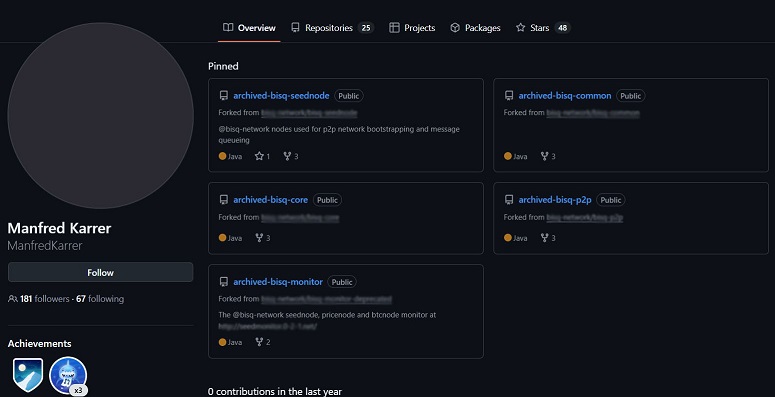Click the Stars count badge 48
The width and height of the screenshot is (775, 397).
562,28
